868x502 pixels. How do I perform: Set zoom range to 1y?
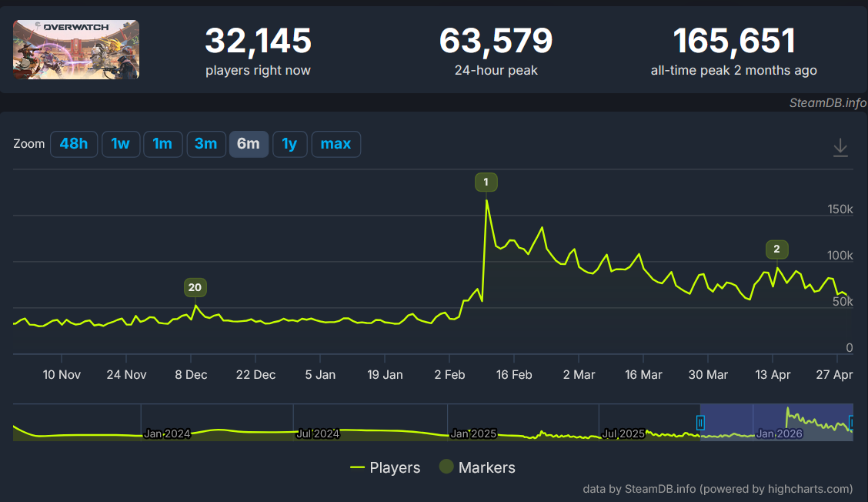[289, 144]
